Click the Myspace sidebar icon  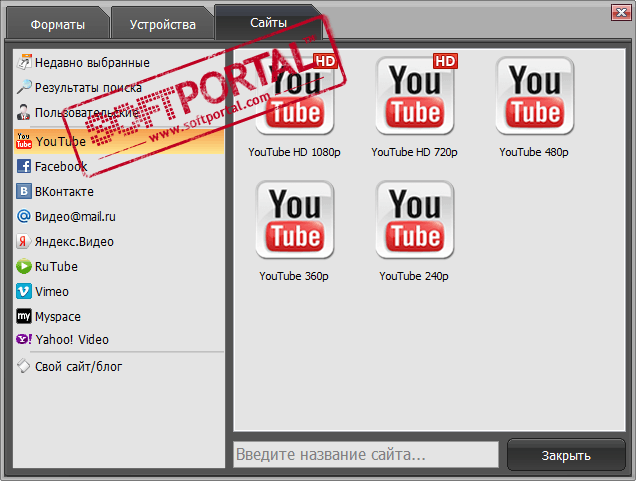(x=24, y=316)
